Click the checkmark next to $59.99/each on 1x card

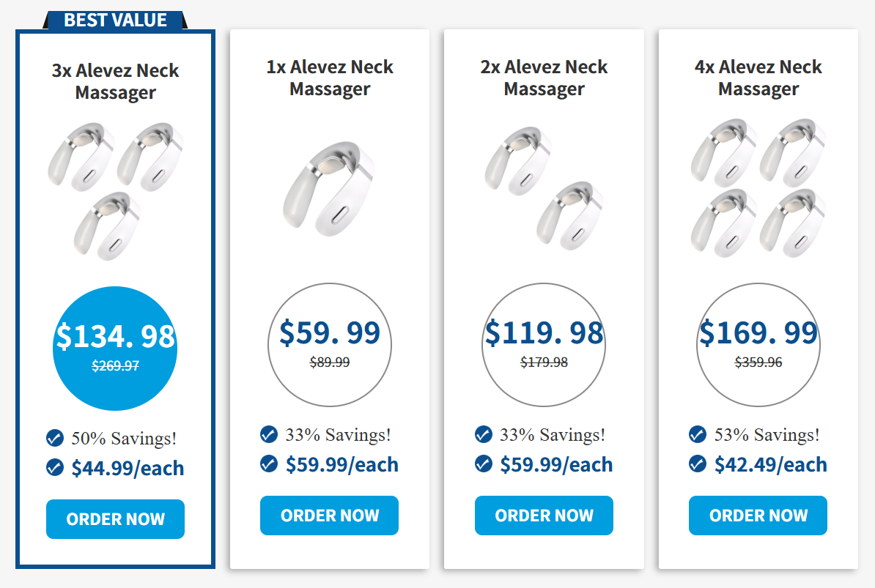click(268, 464)
